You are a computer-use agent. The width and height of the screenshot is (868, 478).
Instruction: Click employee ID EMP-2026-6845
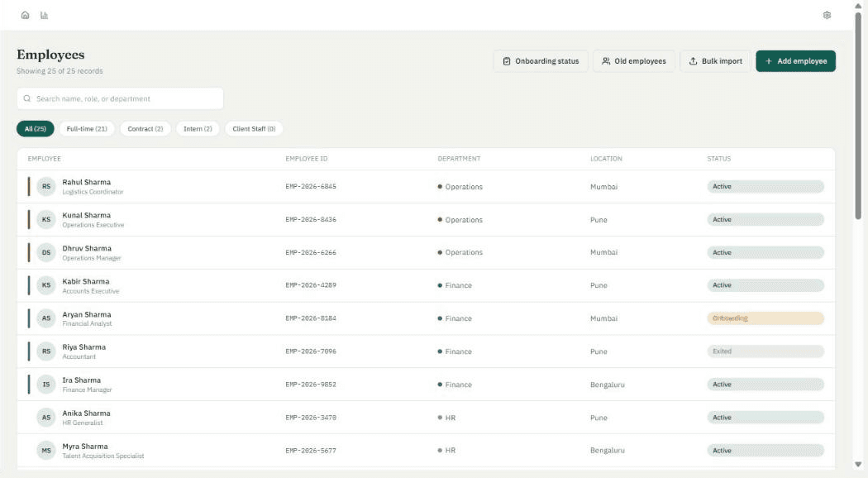click(x=311, y=187)
